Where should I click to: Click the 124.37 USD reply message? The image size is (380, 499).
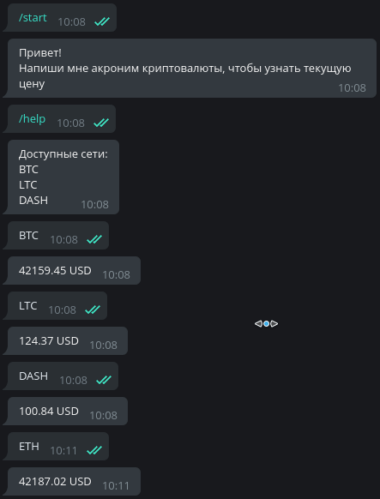pyautogui.click(x=67, y=341)
